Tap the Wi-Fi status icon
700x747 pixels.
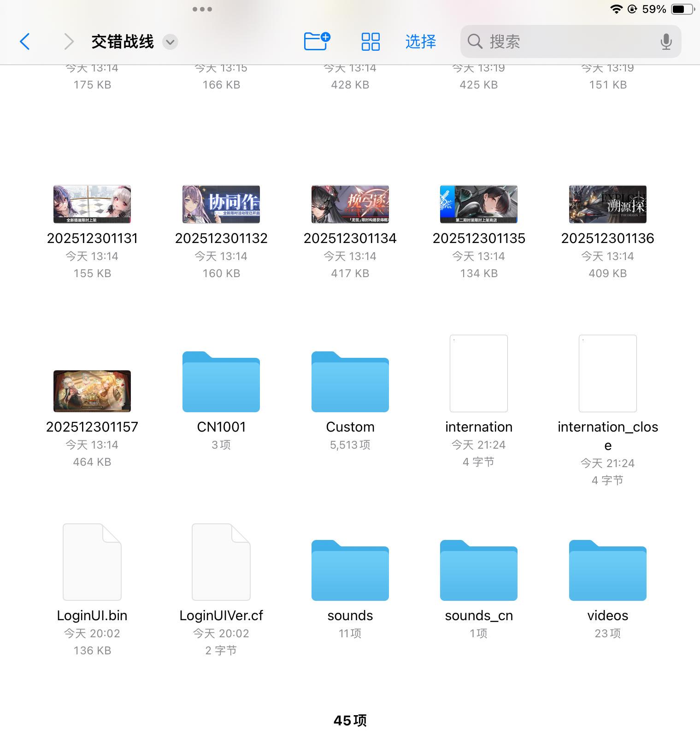(616, 9)
